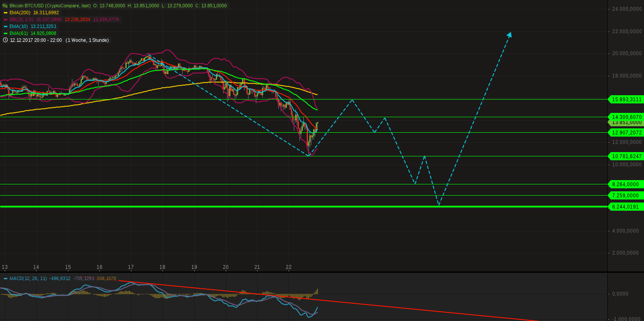
Task: Click date 22 on the time axis
Action: tap(289, 267)
